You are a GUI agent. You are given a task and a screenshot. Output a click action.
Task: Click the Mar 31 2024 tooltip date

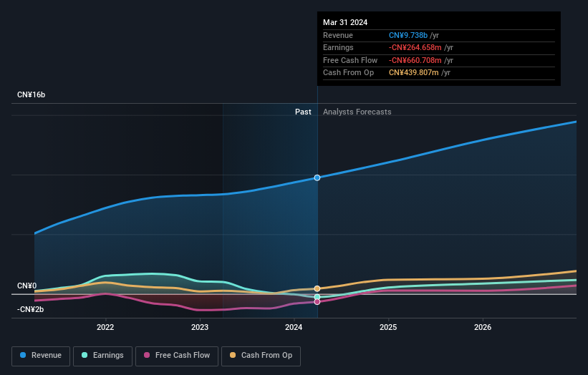point(345,22)
